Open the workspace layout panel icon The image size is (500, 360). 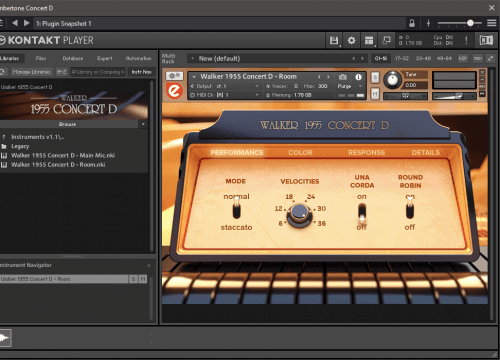(x=369, y=41)
